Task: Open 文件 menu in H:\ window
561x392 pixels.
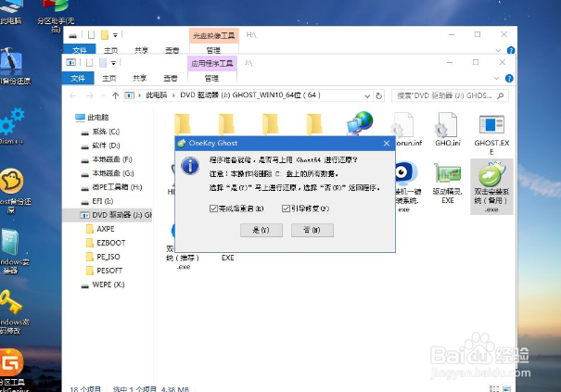Action: (80, 50)
